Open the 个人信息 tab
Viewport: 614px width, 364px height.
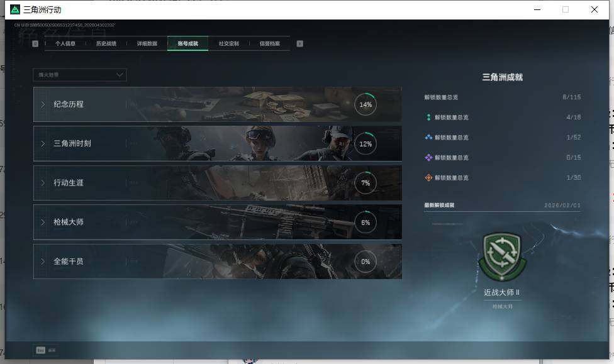click(65, 43)
